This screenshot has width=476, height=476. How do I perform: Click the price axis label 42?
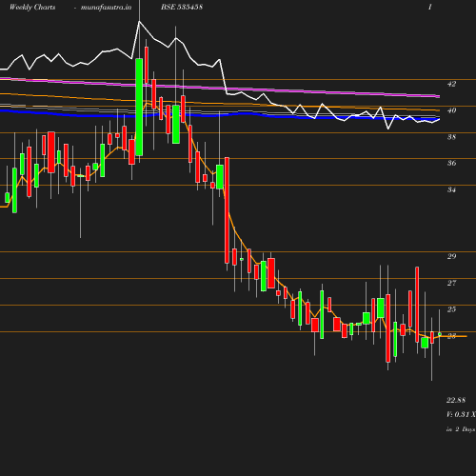click(451, 84)
